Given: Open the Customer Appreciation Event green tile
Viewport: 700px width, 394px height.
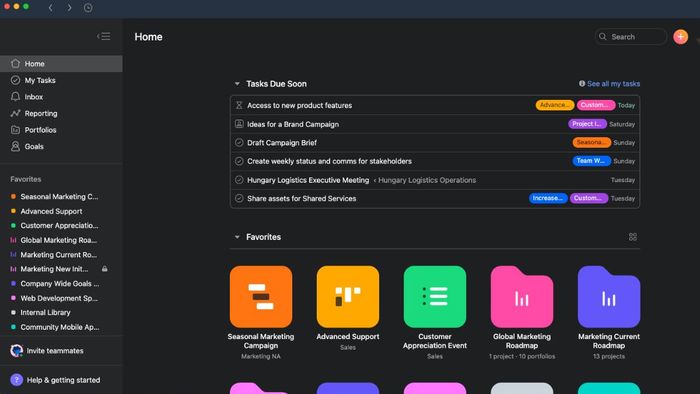Looking at the screenshot, I should [x=435, y=297].
